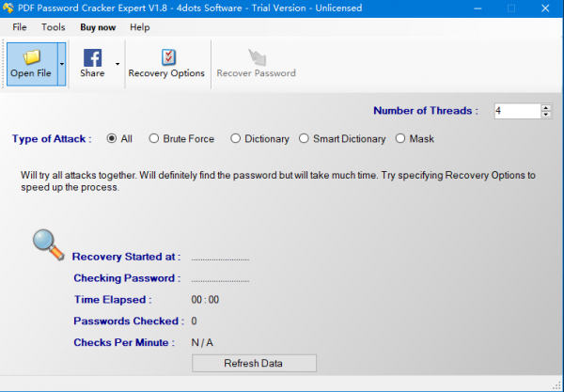
Task: Click the attack description text paragraph
Action: [278, 181]
